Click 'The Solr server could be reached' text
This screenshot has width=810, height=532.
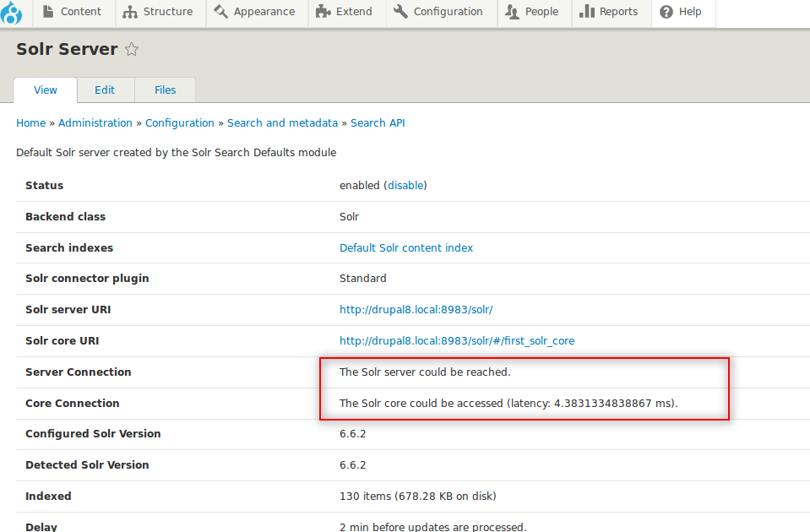[425, 372]
